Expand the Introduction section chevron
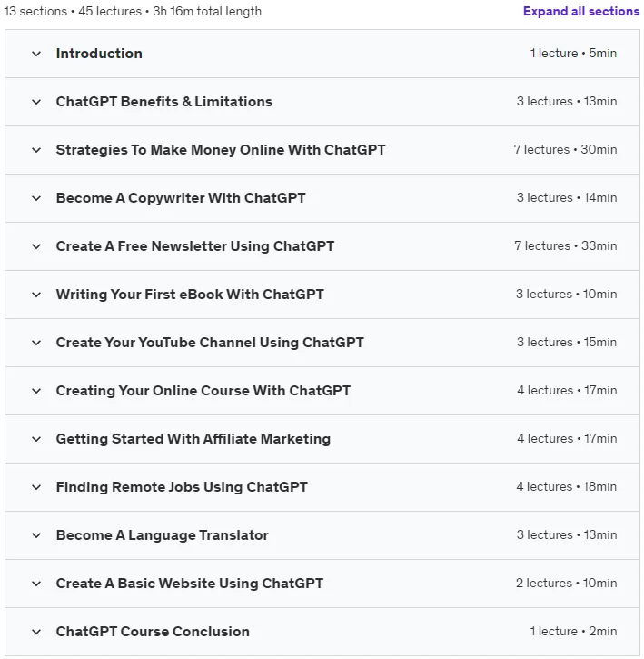The image size is (644, 659). click(x=36, y=54)
